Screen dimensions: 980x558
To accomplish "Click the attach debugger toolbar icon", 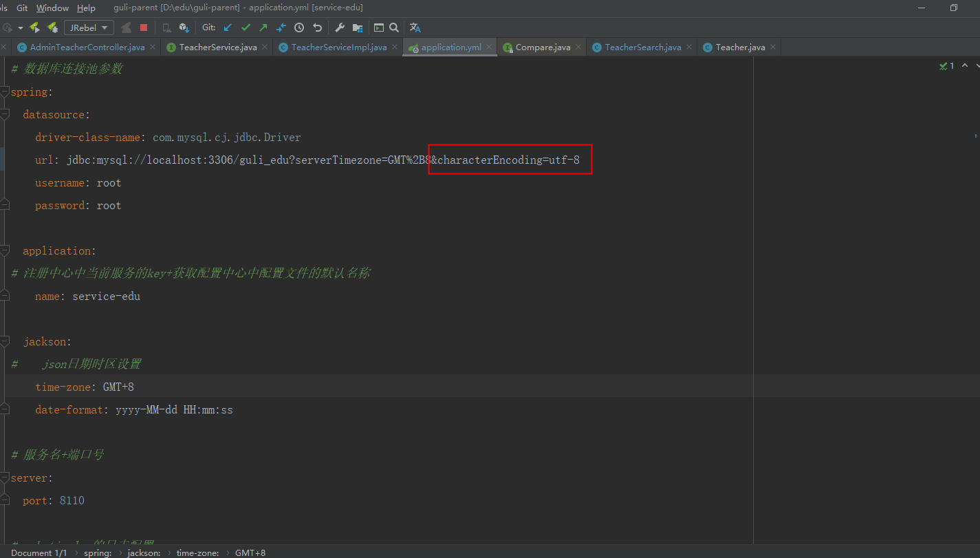I will click(166, 28).
